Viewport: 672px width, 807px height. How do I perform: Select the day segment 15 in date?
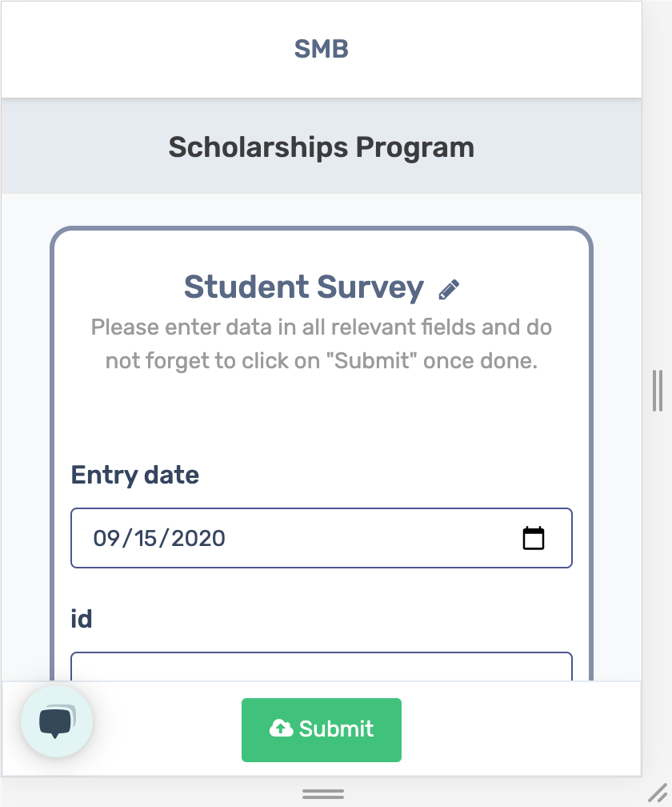point(146,538)
